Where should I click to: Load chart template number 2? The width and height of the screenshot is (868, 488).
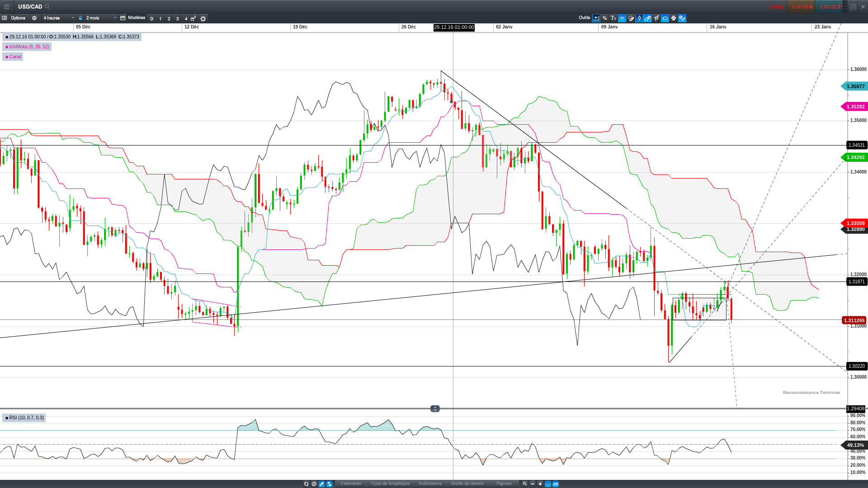169,19
